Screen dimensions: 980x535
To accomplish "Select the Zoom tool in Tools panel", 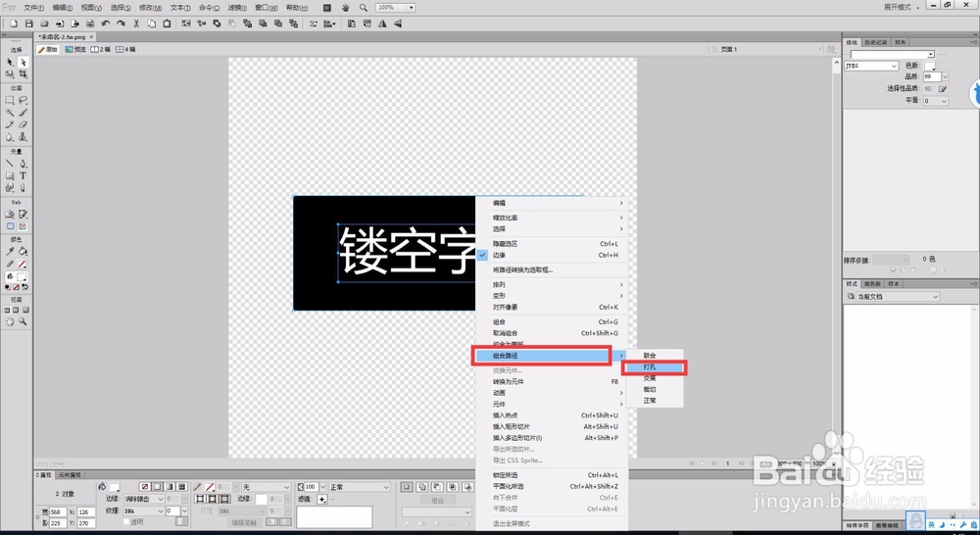I will click(x=24, y=321).
